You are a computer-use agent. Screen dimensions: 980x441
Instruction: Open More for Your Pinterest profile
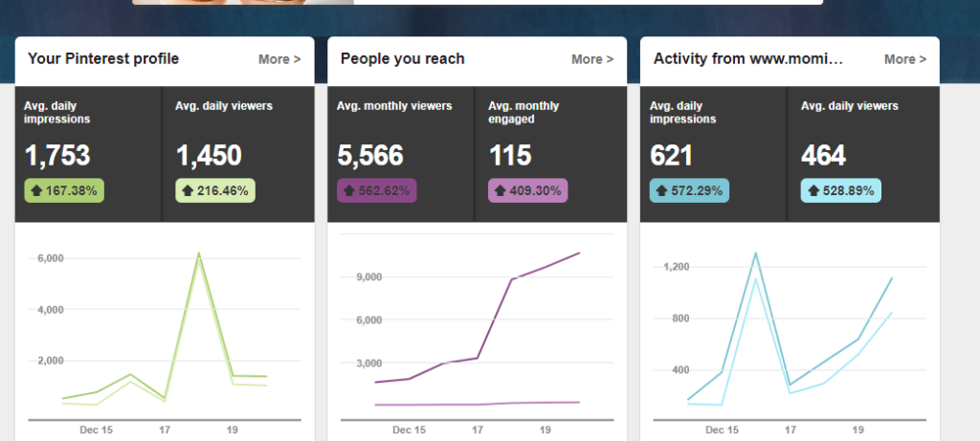279,59
